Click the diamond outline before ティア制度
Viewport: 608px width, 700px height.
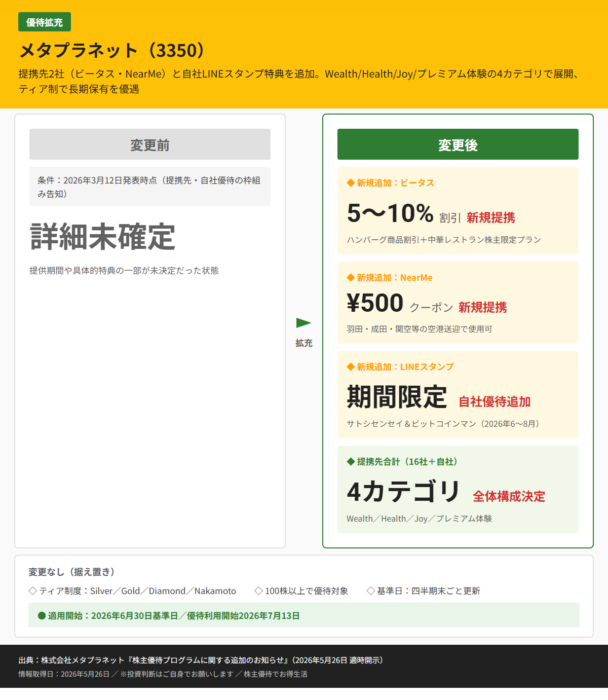click(x=33, y=591)
